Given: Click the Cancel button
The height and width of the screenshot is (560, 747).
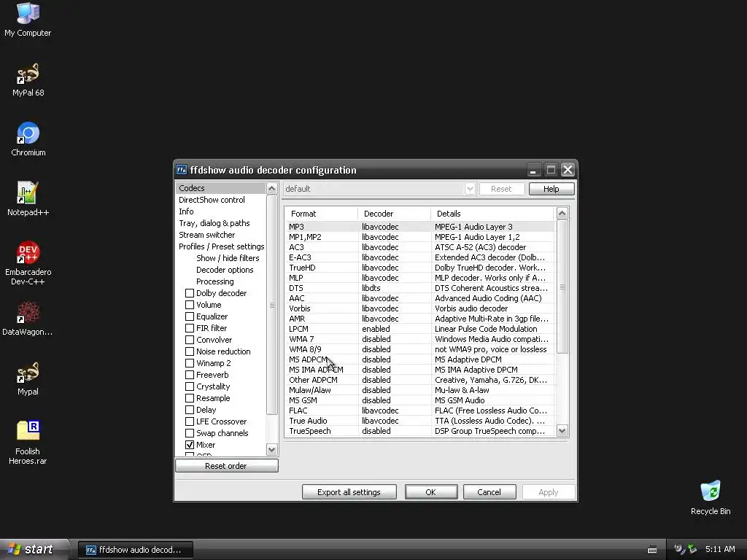Looking at the screenshot, I should tap(489, 492).
